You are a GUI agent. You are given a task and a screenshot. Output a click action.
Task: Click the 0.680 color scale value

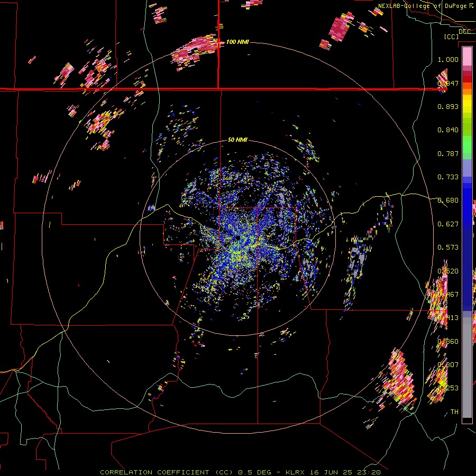[448, 200]
